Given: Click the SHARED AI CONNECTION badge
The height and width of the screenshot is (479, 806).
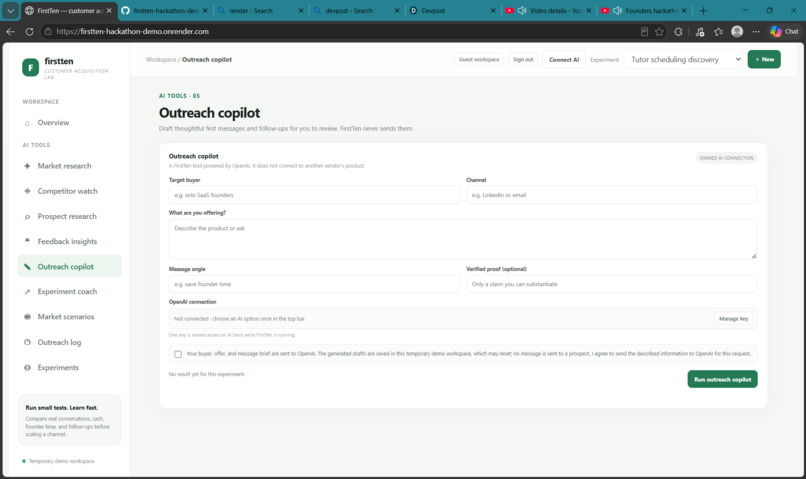Looking at the screenshot, I should (726, 158).
